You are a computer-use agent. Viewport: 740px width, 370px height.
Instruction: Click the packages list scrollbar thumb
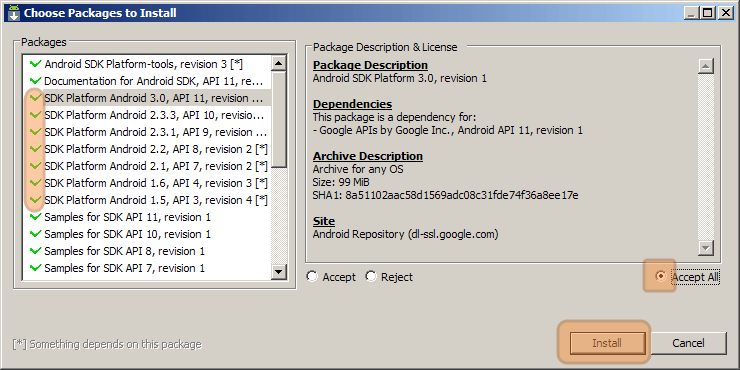[x=278, y=119]
